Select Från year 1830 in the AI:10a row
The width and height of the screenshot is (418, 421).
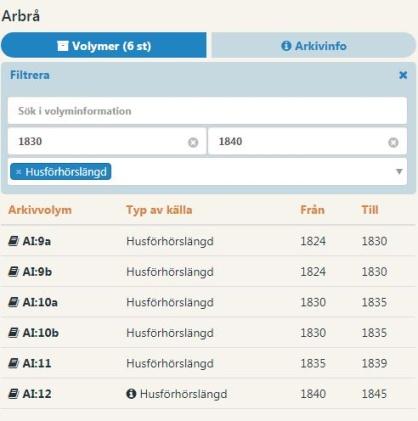coord(313,302)
